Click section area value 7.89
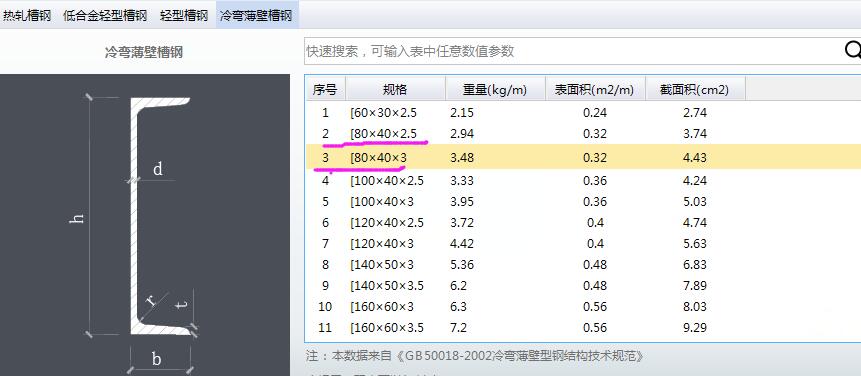The width and height of the screenshot is (861, 376). click(x=695, y=285)
